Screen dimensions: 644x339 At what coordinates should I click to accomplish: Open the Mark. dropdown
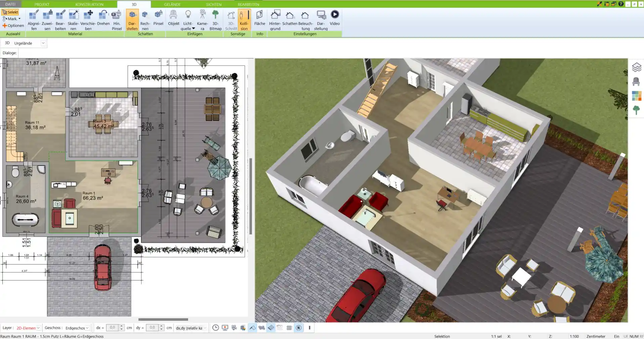12,19
